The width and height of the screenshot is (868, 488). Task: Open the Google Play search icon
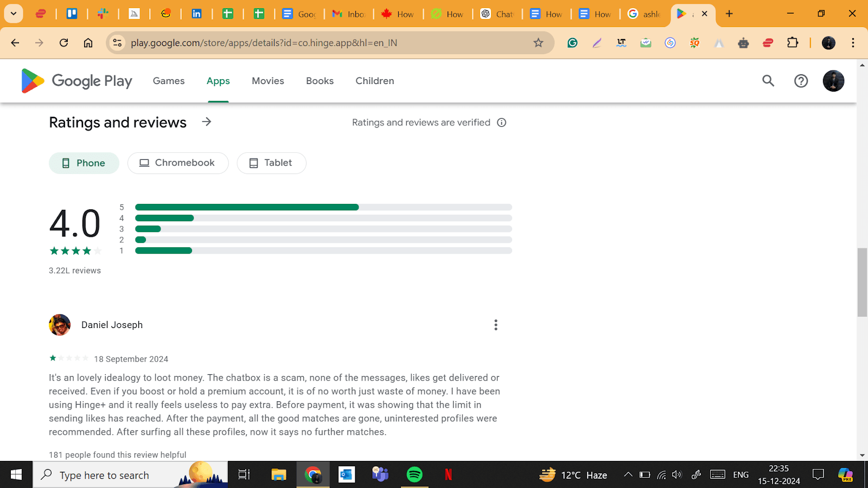(x=768, y=81)
